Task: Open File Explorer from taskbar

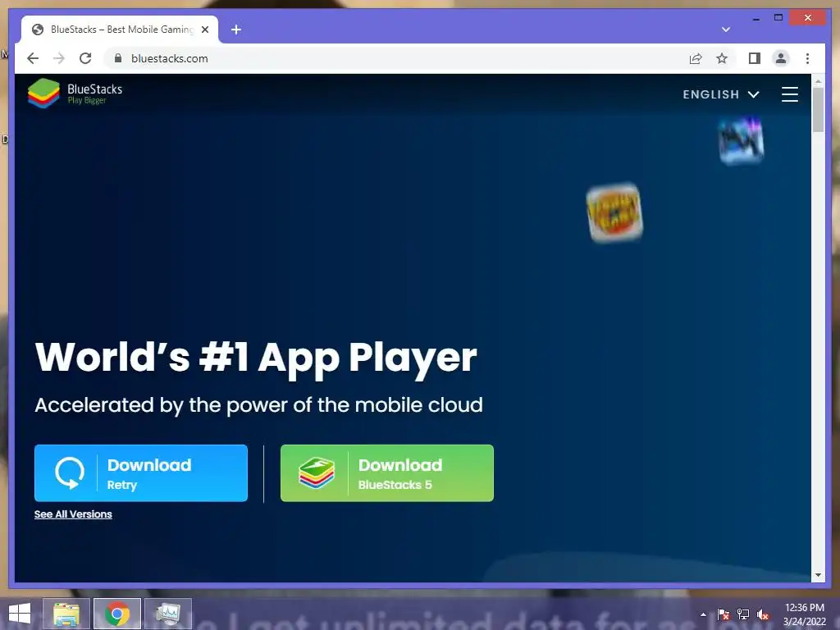Action: (x=66, y=614)
